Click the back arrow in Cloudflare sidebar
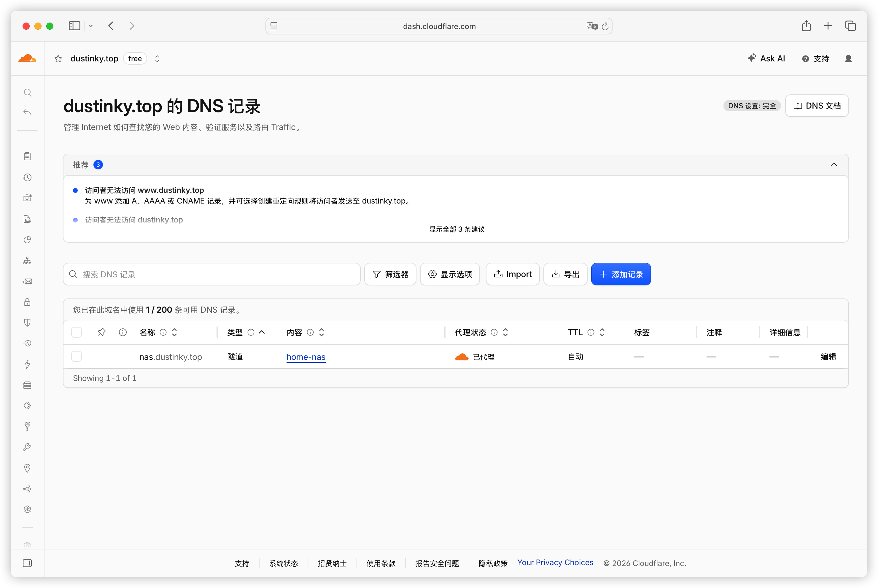Image resolution: width=878 pixels, height=588 pixels. [x=27, y=112]
